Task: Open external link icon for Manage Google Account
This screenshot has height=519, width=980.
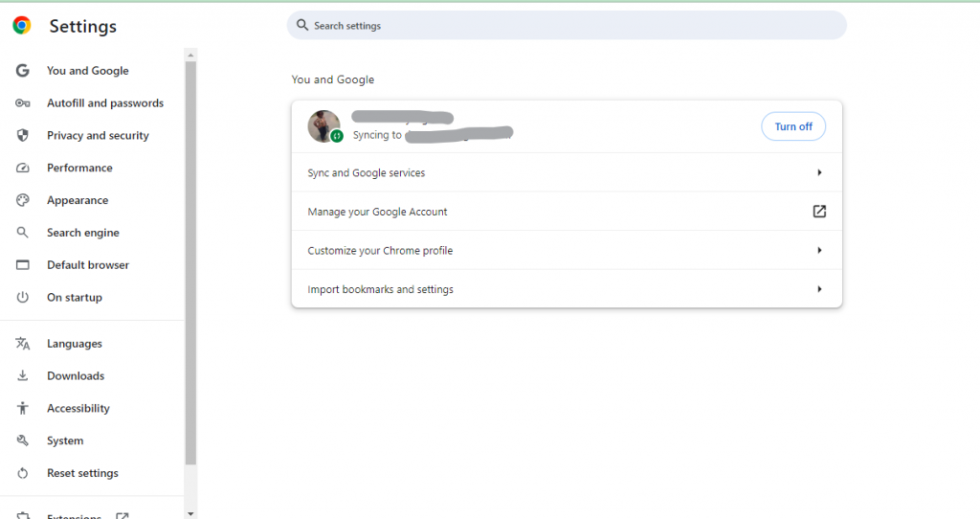Action: (819, 212)
